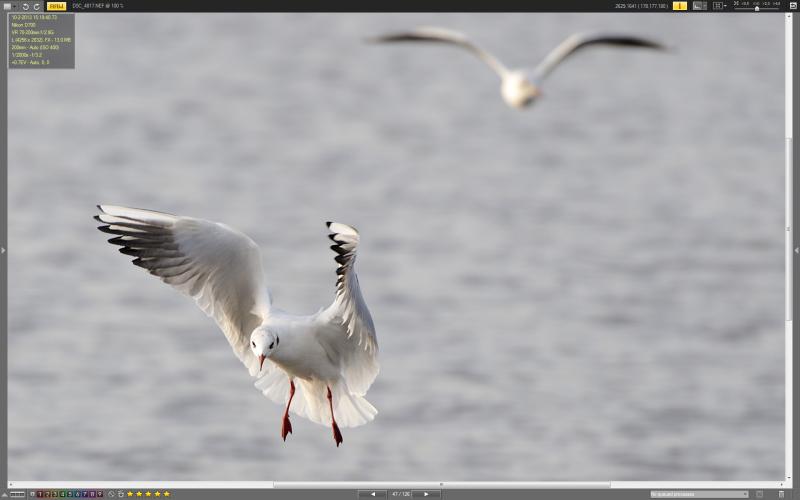Viewport: 800px width, 500px height.
Task: Apply blue label 6
Action: (78, 494)
